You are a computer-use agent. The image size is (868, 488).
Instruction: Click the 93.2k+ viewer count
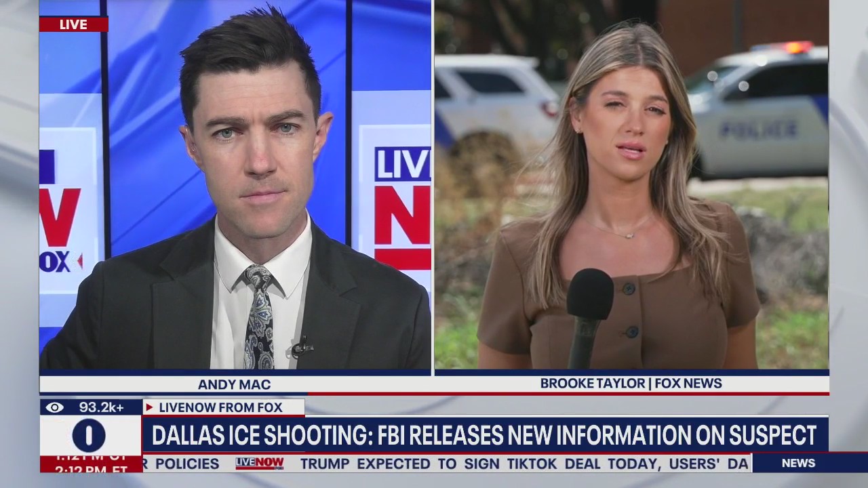101,407
